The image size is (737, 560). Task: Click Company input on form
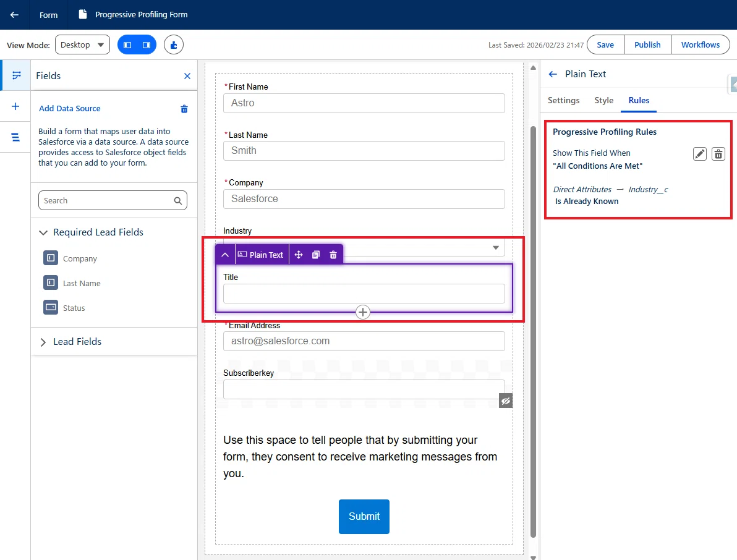364,199
